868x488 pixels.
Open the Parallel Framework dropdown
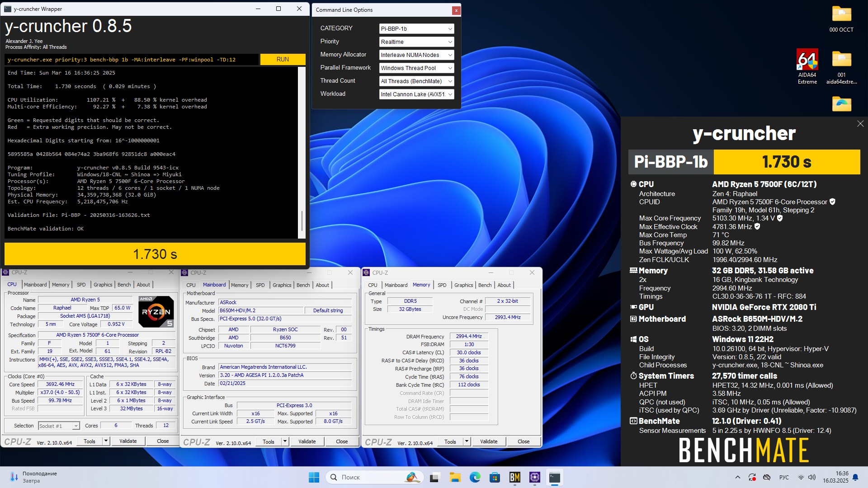(416, 68)
